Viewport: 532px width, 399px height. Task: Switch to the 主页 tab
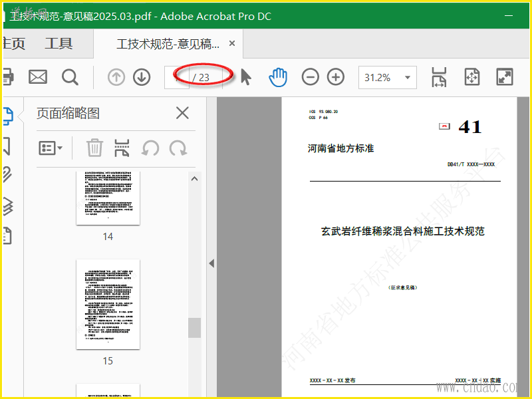point(13,43)
